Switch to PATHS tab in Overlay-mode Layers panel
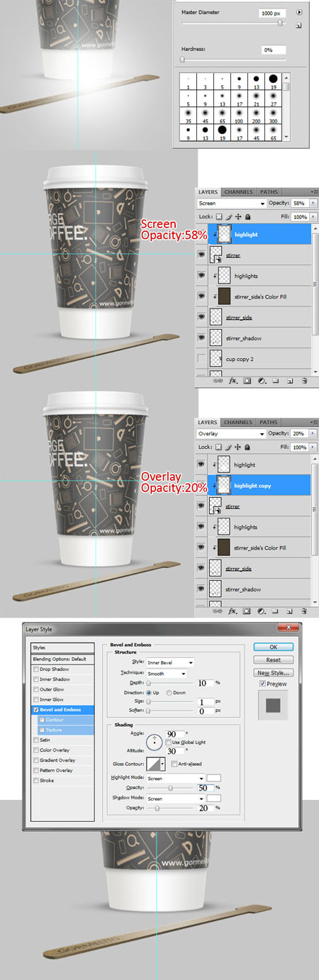 click(x=269, y=422)
